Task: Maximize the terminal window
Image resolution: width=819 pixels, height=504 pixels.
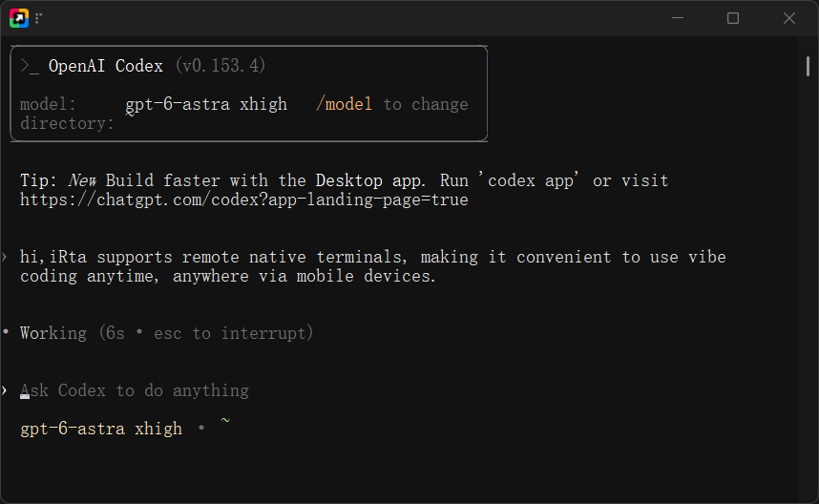Action: pyautogui.click(x=733, y=18)
